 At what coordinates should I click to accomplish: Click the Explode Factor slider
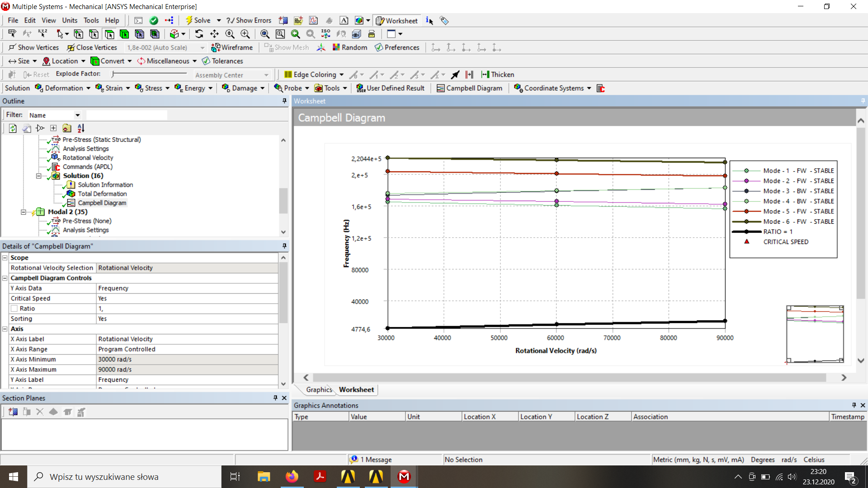point(149,74)
